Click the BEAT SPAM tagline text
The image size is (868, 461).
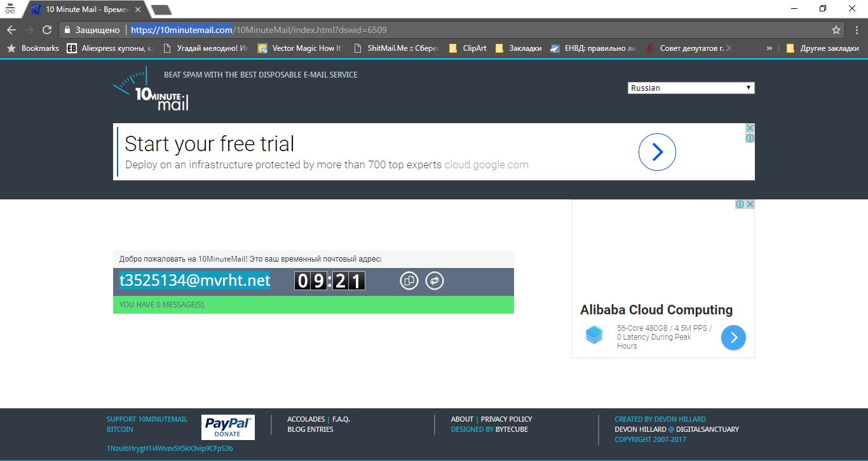261,75
